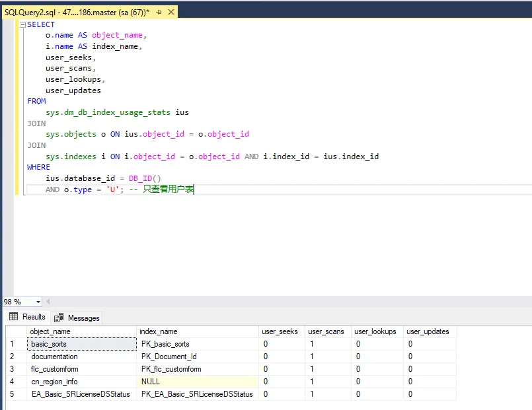Click the index_name column header
This screenshot has height=410, width=532.
pos(159,331)
